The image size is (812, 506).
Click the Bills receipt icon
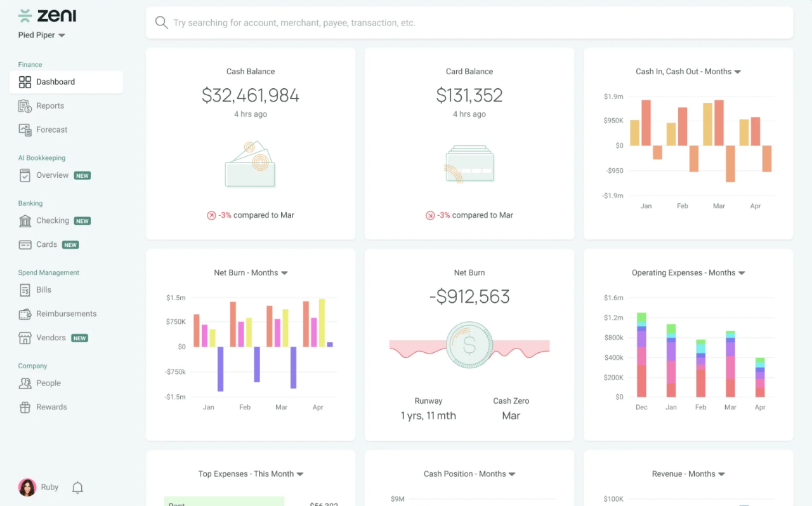point(25,290)
